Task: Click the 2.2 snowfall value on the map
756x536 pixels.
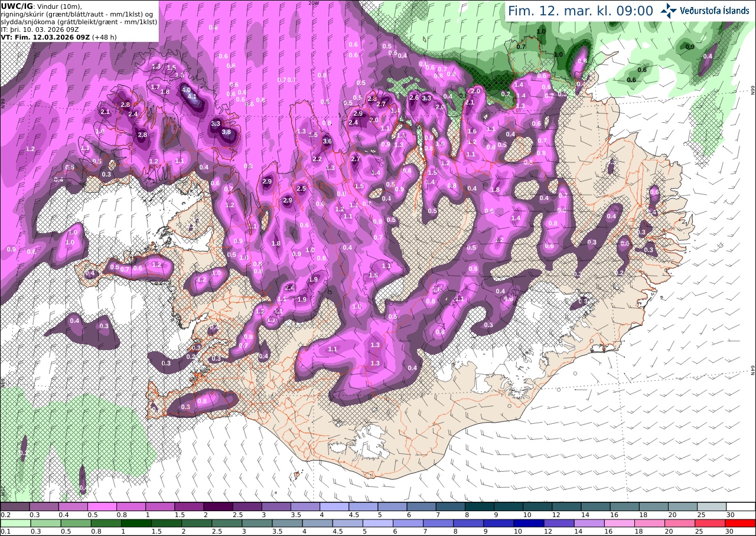Action: (x=317, y=159)
